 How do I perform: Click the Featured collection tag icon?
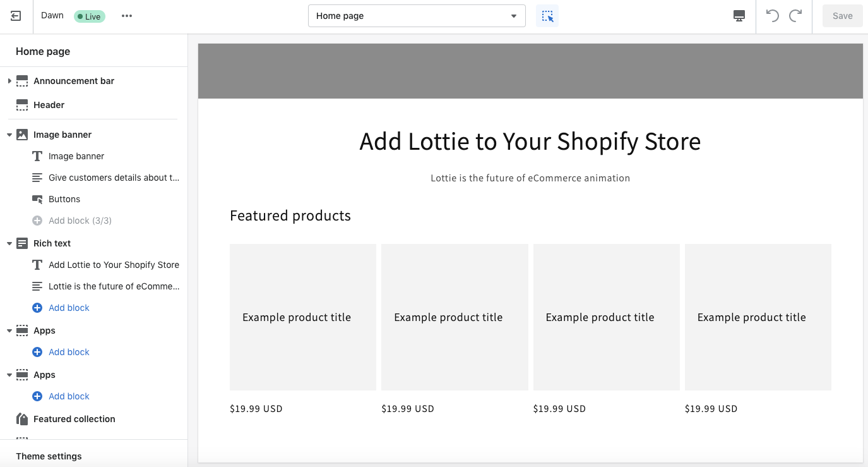(22, 419)
